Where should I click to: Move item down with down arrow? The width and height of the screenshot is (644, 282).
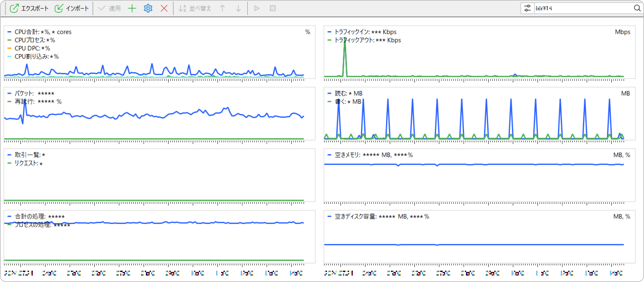[x=238, y=8]
